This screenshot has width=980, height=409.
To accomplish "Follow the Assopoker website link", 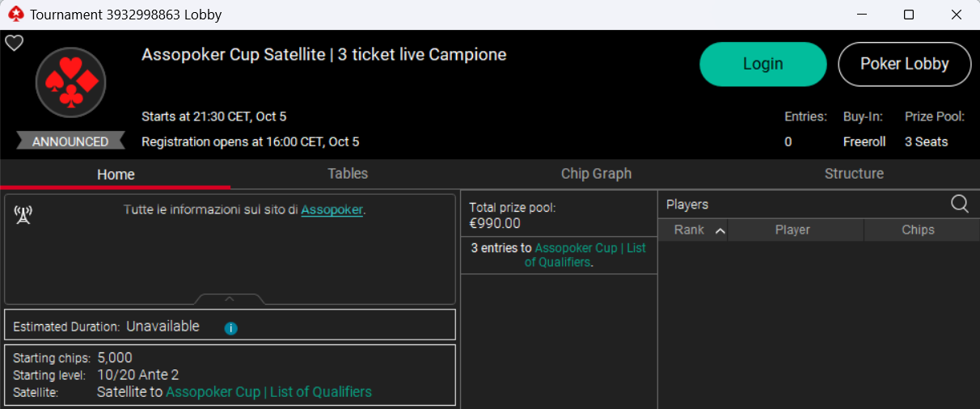I will point(332,210).
